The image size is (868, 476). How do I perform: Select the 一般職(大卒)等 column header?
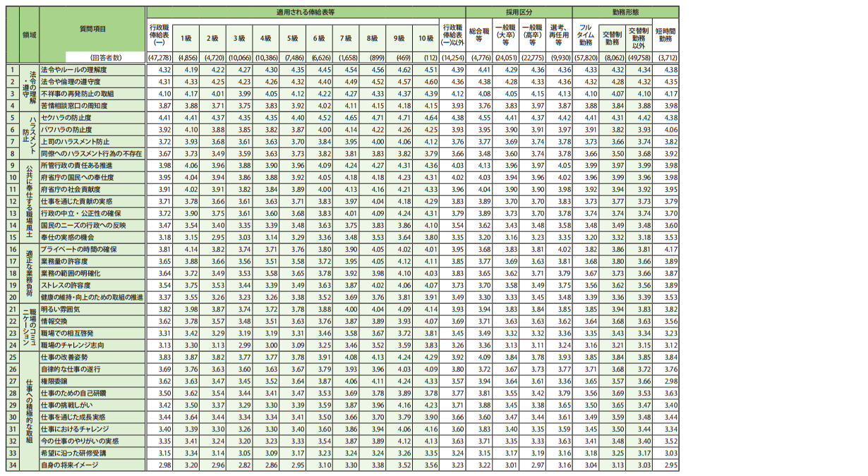(x=506, y=35)
